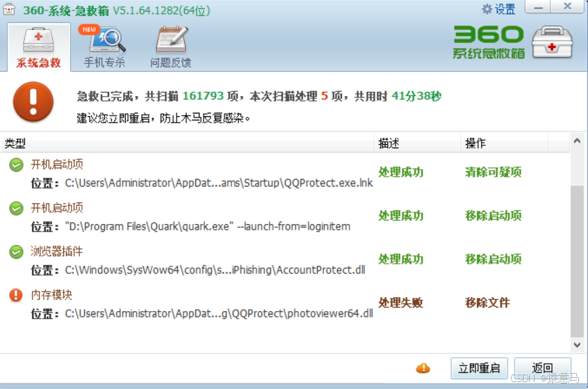Screen dimensions: 588x389
Task: Open the 系统急救 tab
Action: (39, 47)
